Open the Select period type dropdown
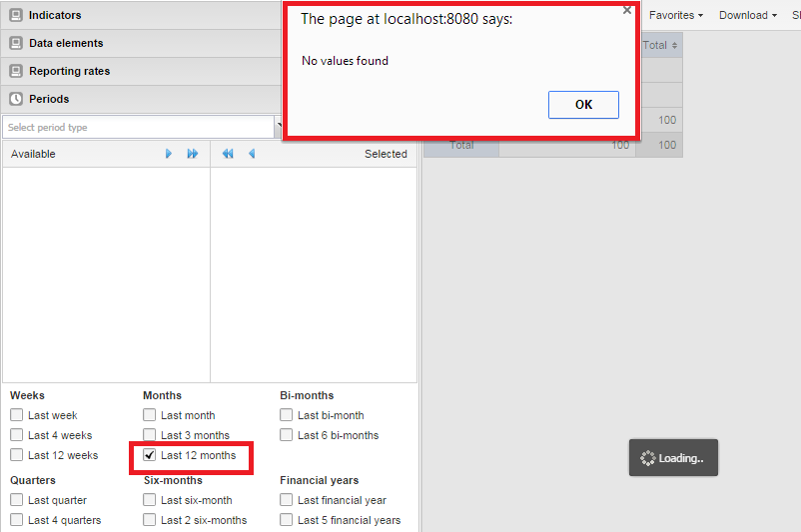The image size is (801, 532). tap(279, 127)
